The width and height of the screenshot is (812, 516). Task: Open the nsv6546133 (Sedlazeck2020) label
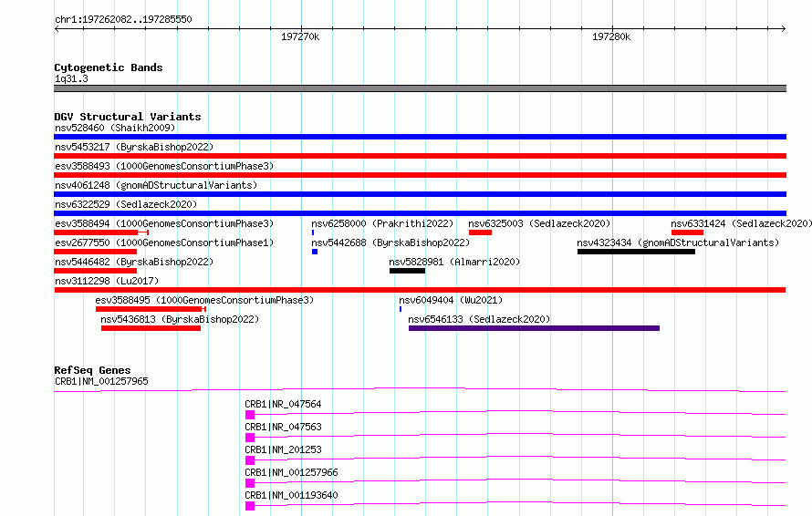coord(479,319)
